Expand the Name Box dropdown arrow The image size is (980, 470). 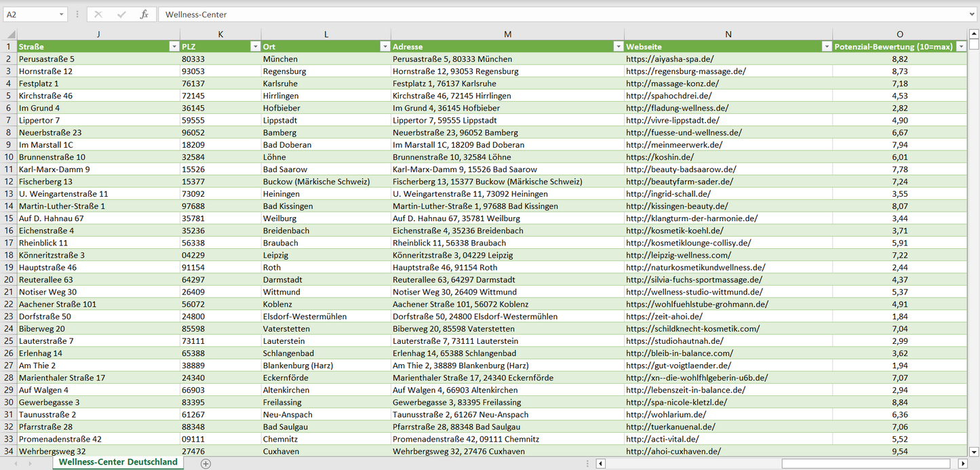click(61, 14)
